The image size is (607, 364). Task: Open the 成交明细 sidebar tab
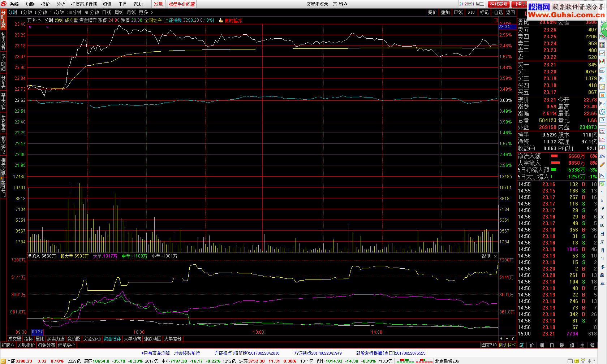coord(3,62)
